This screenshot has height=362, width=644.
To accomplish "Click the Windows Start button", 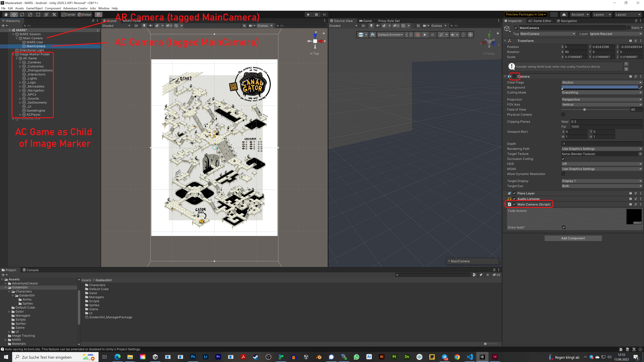I will pyautogui.click(x=6, y=357).
